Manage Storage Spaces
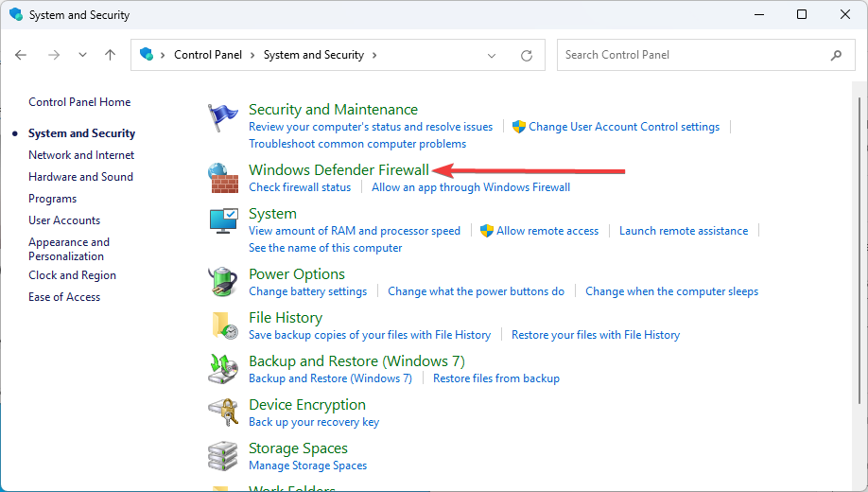This screenshot has width=868, height=492. [x=308, y=466]
